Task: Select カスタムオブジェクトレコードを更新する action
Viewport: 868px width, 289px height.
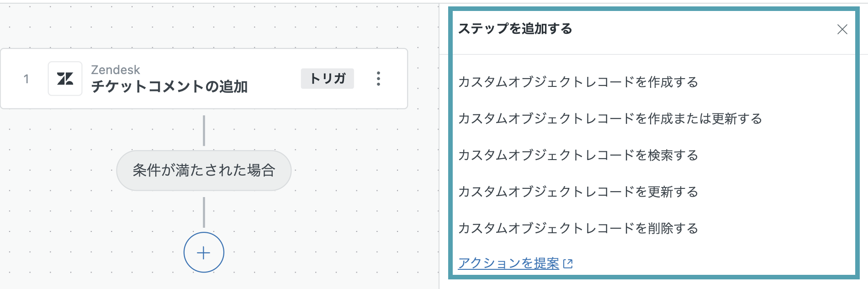Action: (x=578, y=192)
